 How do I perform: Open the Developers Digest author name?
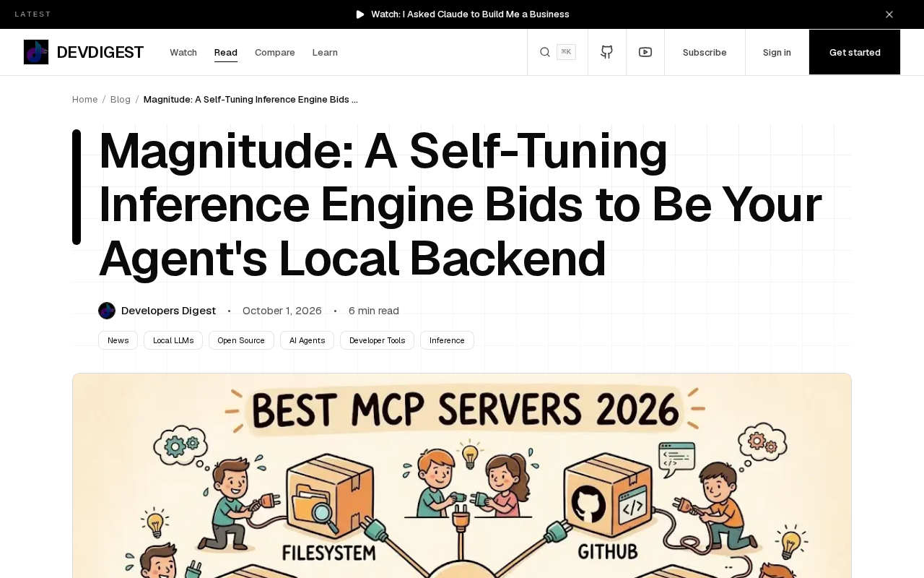pos(168,311)
